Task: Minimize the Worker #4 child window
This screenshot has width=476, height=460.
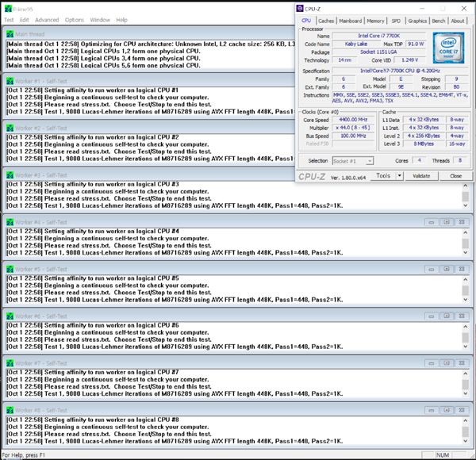Action: pos(431,222)
